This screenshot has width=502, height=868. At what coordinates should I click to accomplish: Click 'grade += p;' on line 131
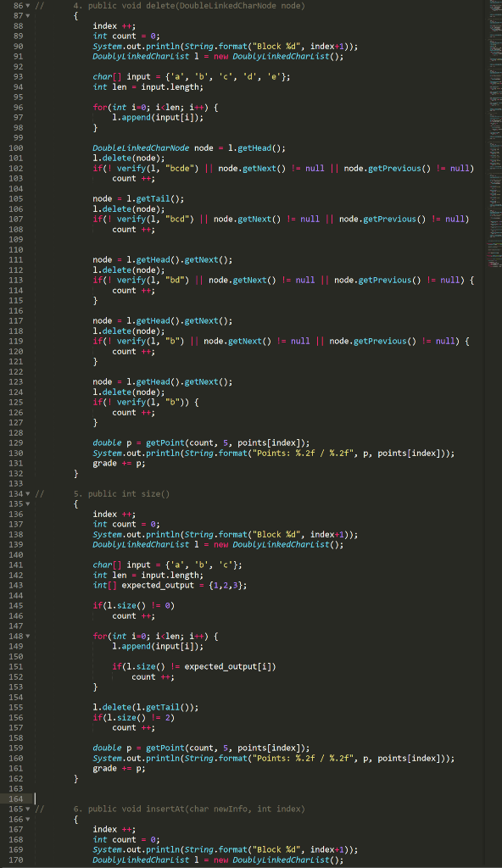[x=119, y=464]
